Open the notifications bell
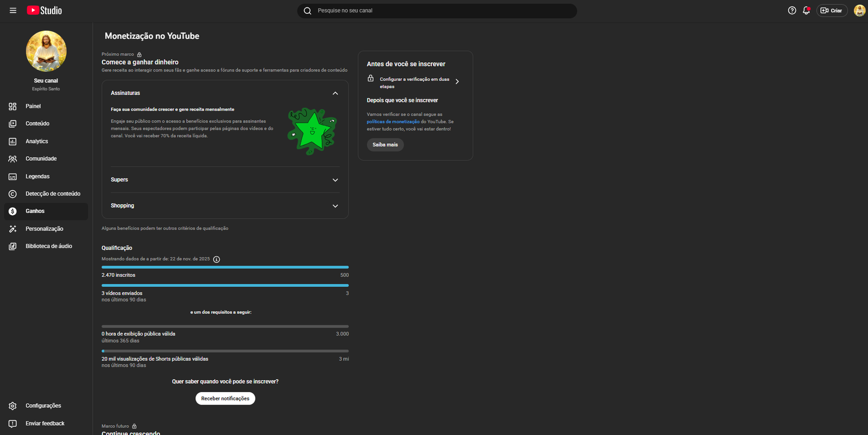Screen dimensions: 868x435 tap(806, 10)
